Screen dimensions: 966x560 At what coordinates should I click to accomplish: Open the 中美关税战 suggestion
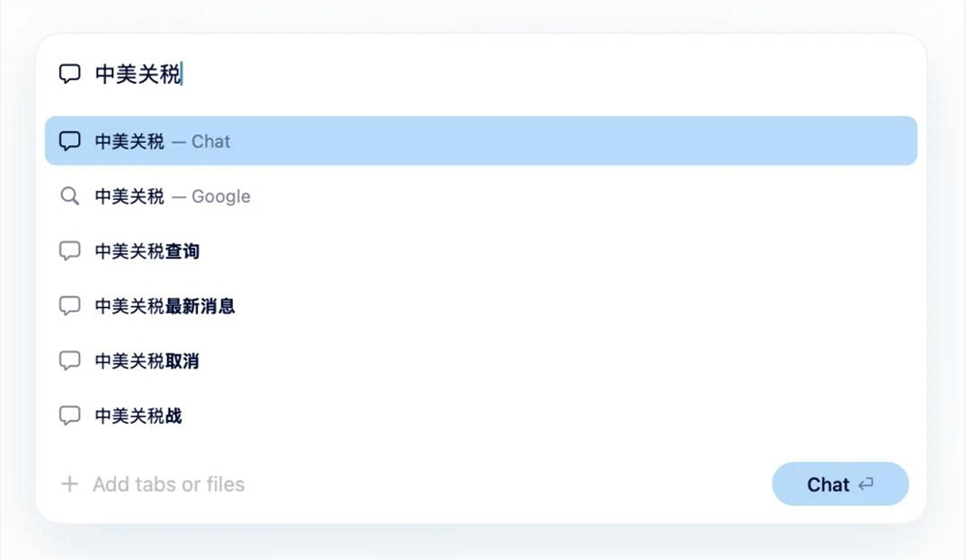pyautogui.click(x=138, y=416)
